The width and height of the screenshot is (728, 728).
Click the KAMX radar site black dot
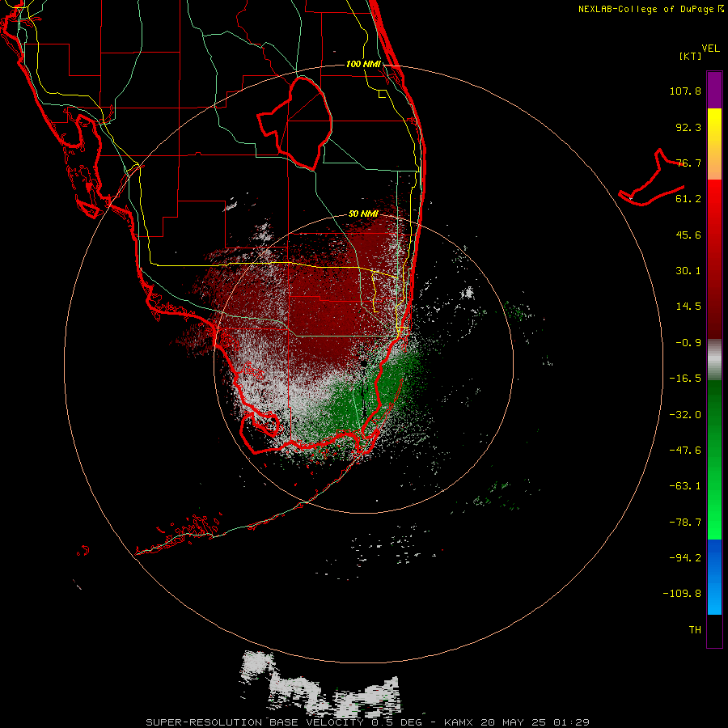click(x=363, y=363)
